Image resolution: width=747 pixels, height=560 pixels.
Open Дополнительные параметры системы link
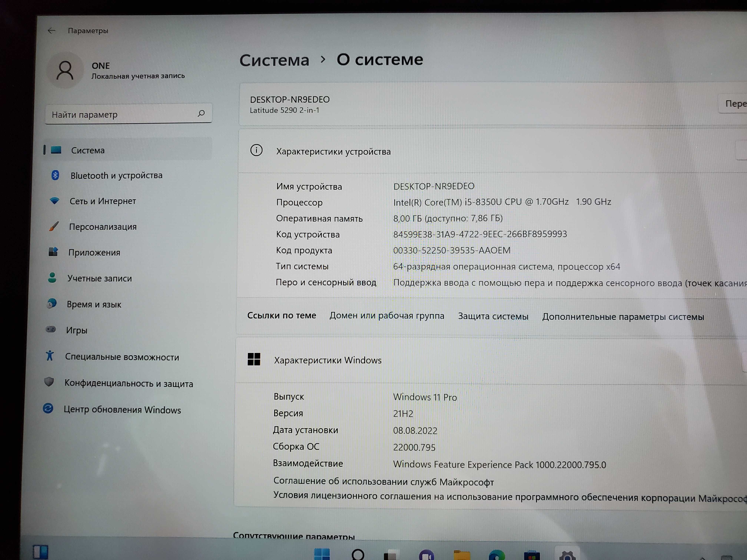pos(623,317)
